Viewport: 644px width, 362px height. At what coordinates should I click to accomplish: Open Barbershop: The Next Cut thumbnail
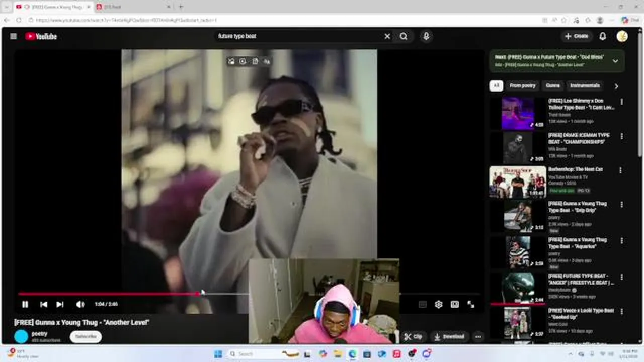click(x=518, y=182)
